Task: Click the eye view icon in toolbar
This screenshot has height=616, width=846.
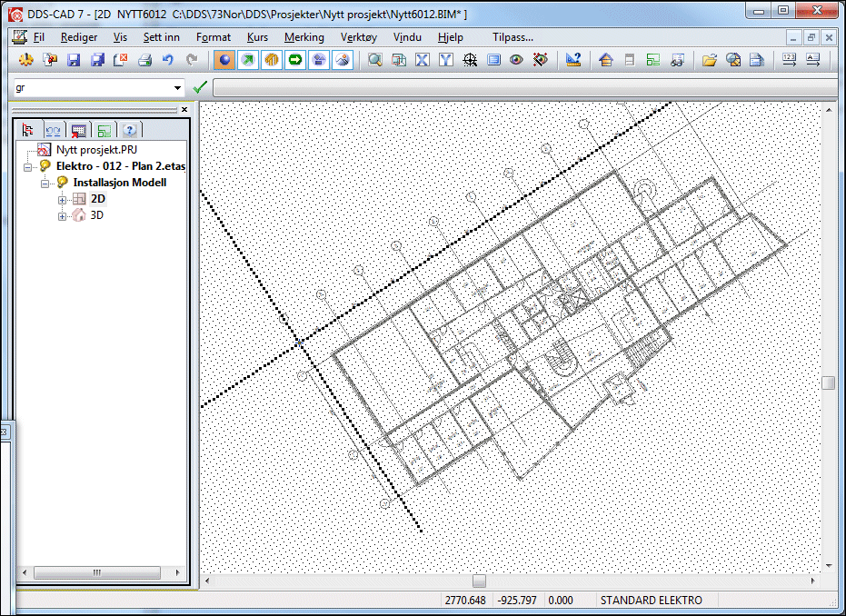Action: tap(516, 60)
